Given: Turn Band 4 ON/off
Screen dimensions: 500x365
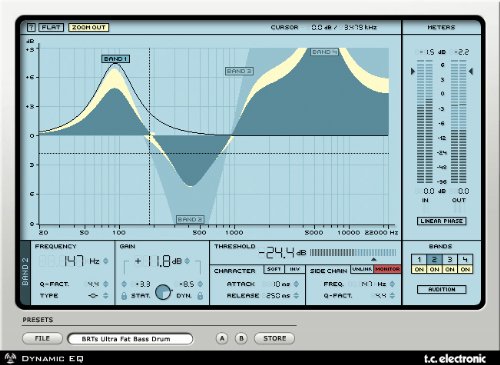Looking at the screenshot, I should (x=465, y=269).
